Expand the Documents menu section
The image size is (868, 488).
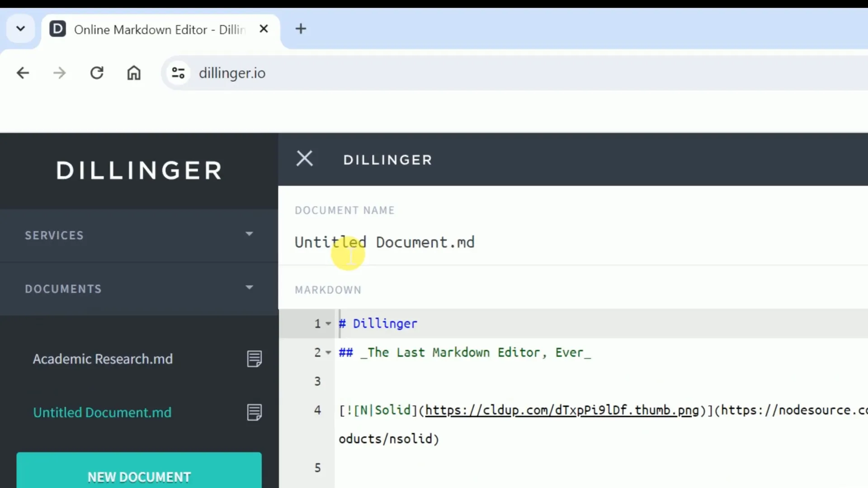[139, 289]
